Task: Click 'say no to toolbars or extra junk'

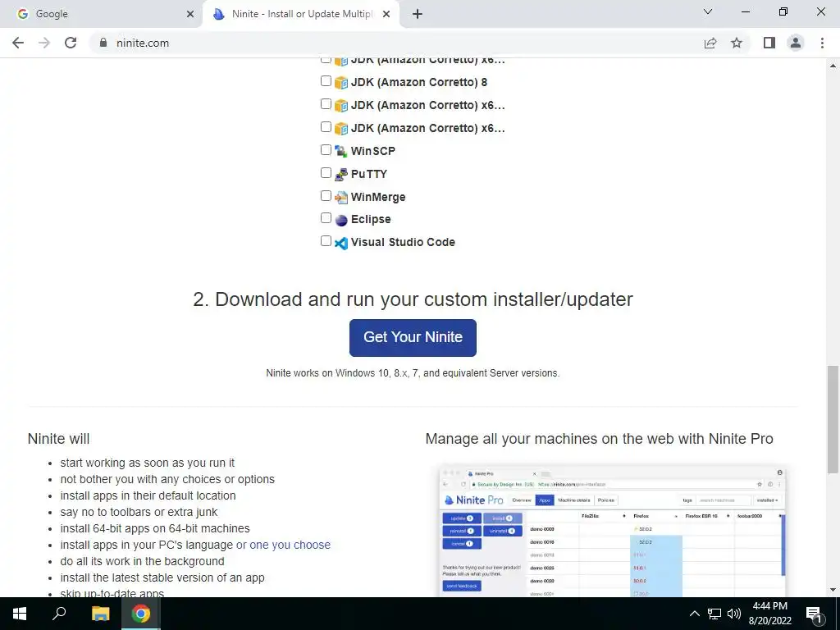Action: point(139,512)
